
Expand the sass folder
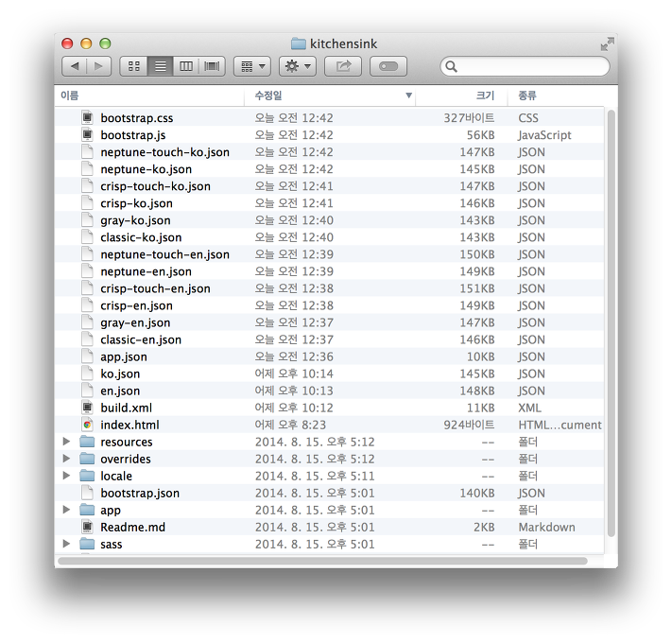coord(66,544)
